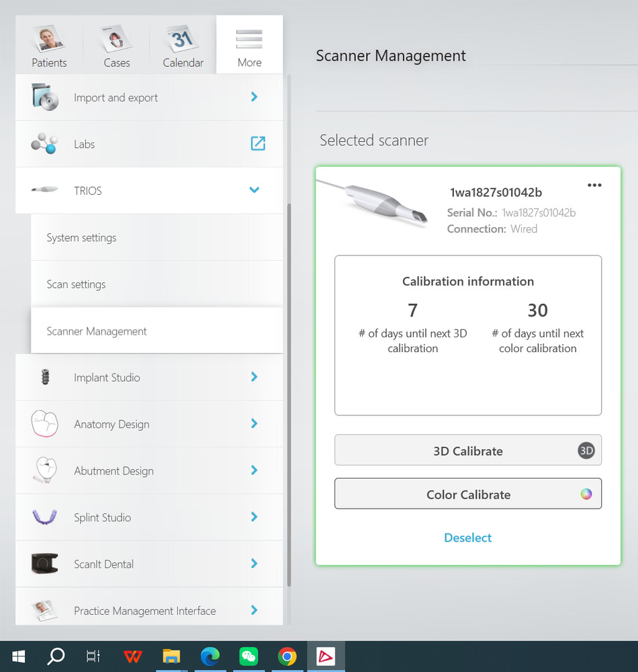The width and height of the screenshot is (638, 672).
Task: Click the scanner name 1wa1827s01042b heading
Action: click(496, 192)
